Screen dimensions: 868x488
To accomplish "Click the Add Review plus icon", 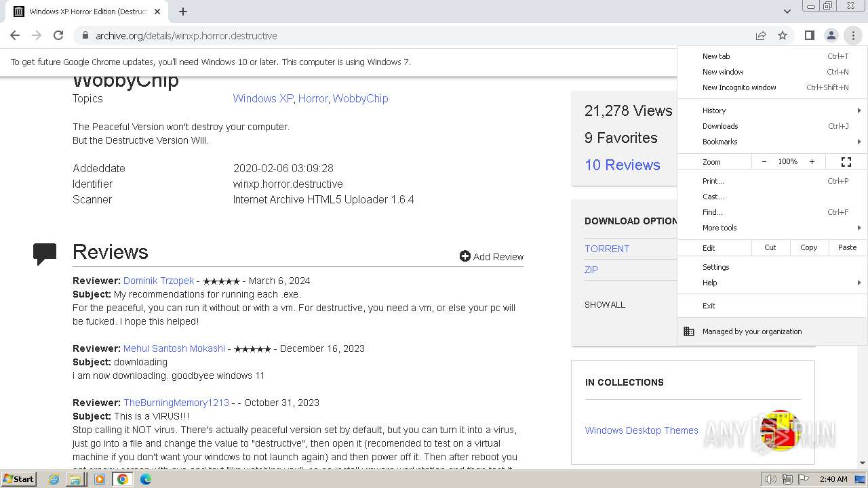I will pyautogui.click(x=465, y=256).
